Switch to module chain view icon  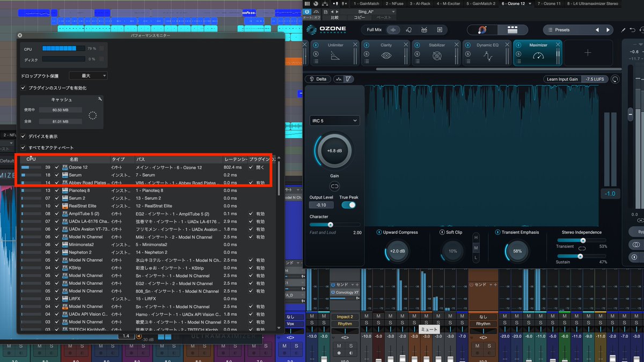tap(512, 30)
